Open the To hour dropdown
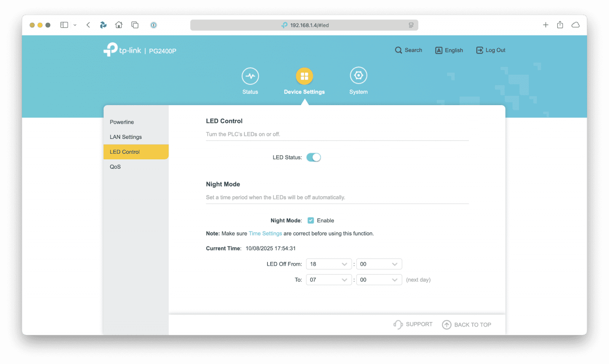This screenshot has height=364, width=609. 329,280
